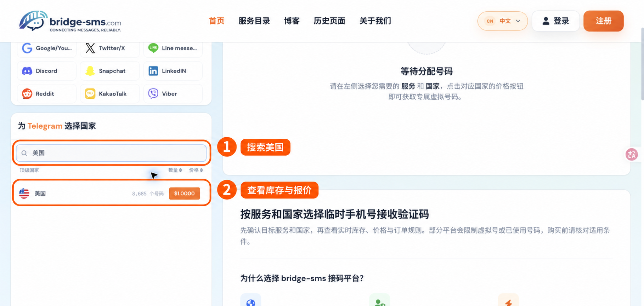
Task: Focus the country search field
Action: point(111,153)
